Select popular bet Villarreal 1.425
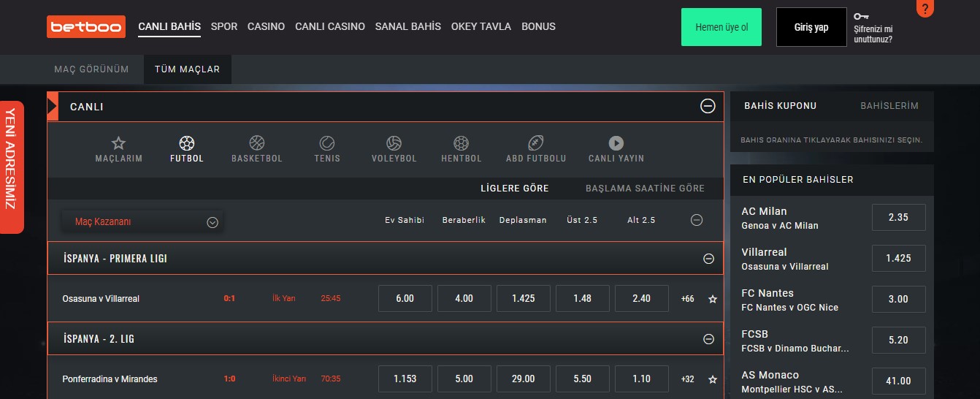Image resolution: width=980 pixels, height=399 pixels. 899,259
